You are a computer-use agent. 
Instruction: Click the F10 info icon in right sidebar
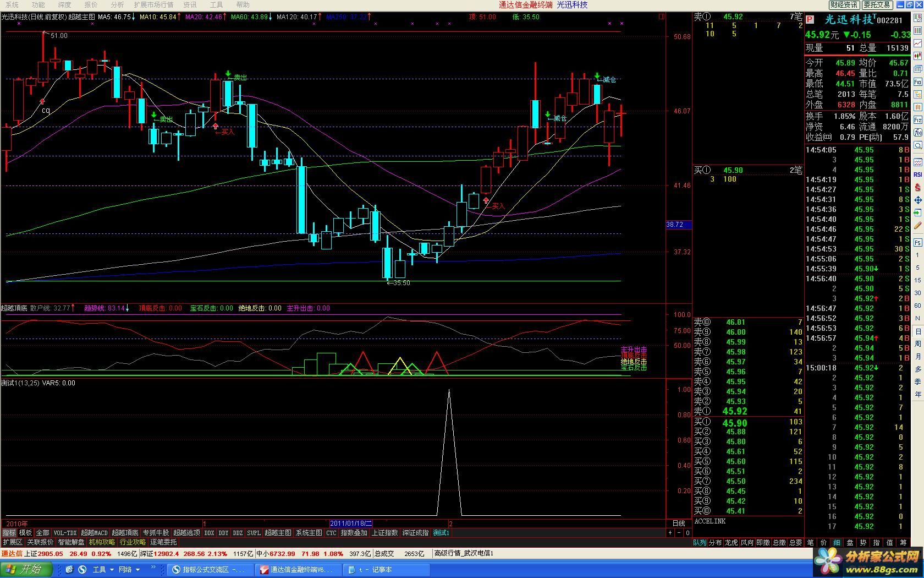click(918, 82)
